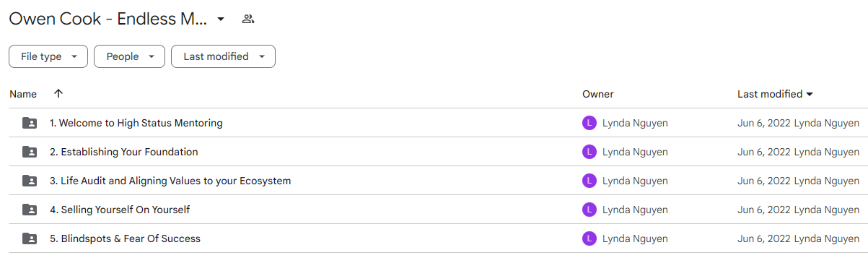This screenshot has height=271, width=868.
Task: Click the shared people icon beside folder title
Action: [248, 20]
